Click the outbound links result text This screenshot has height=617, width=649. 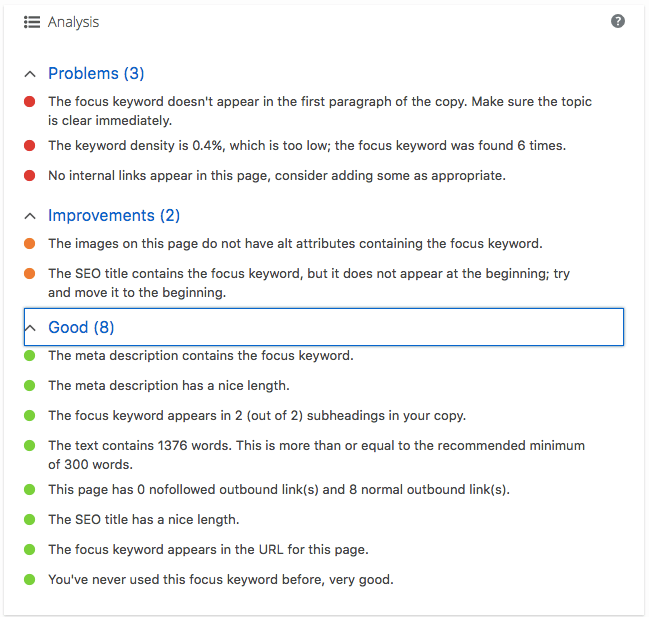coord(279,489)
